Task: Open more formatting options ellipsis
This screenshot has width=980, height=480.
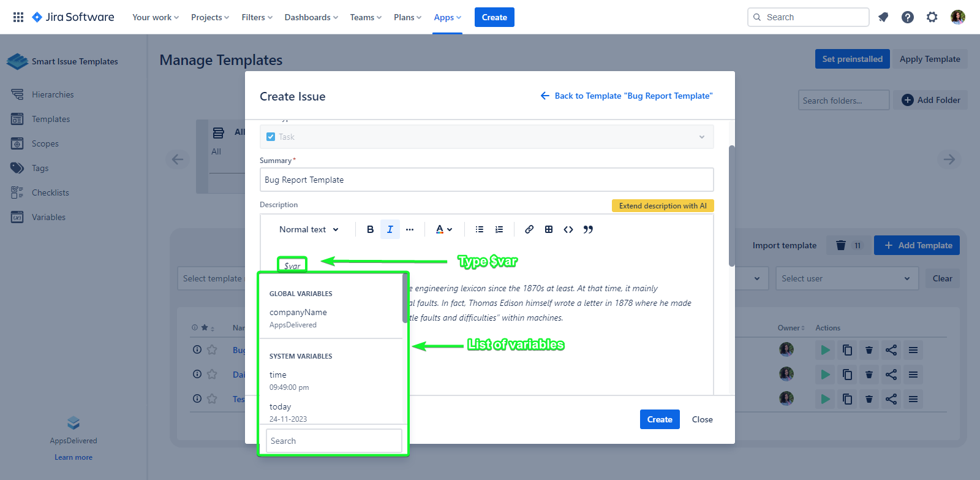Action: click(410, 229)
